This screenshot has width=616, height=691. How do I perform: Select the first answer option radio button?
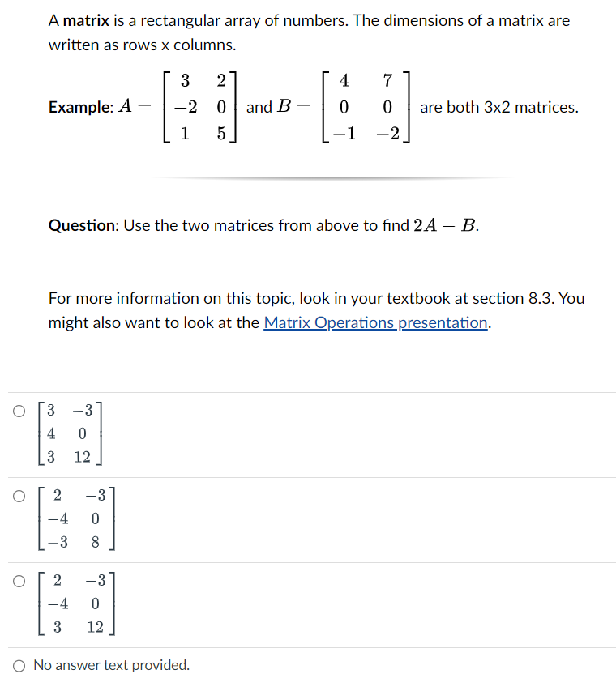pos(17,412)
